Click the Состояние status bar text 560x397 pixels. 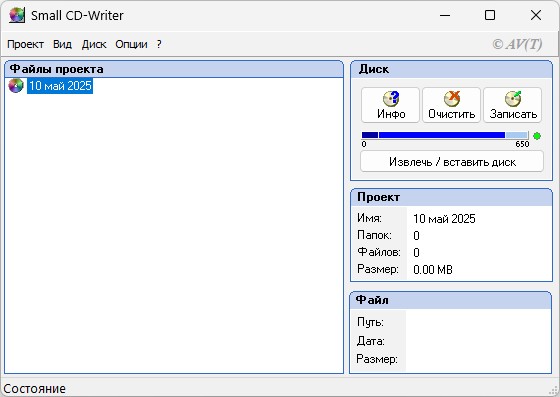click(35, 388)
